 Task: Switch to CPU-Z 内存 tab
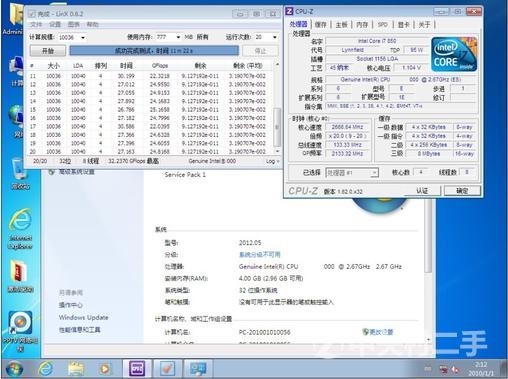point(362,24)
